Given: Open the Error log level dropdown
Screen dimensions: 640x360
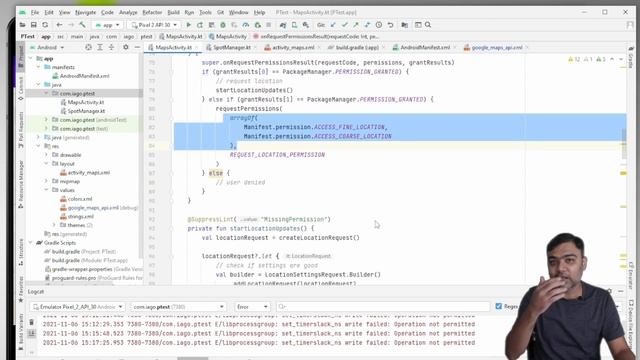Looking at the screenshot, I should coord(252,307).
